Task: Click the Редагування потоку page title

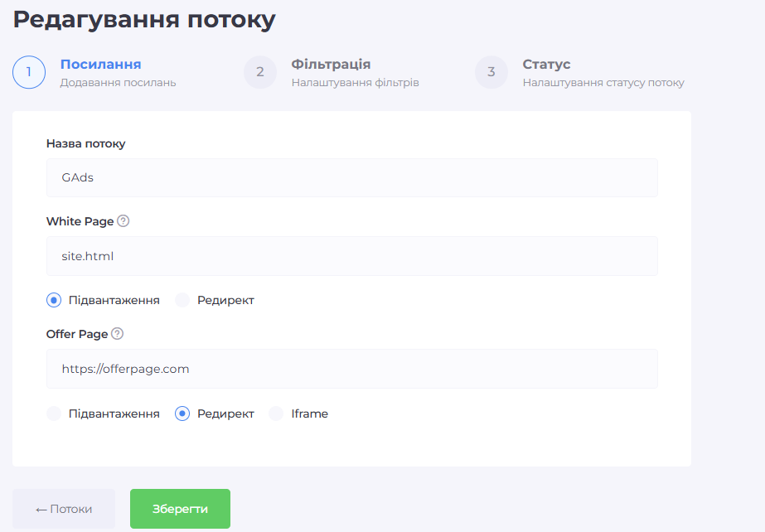Action: (x=145, y=18)
